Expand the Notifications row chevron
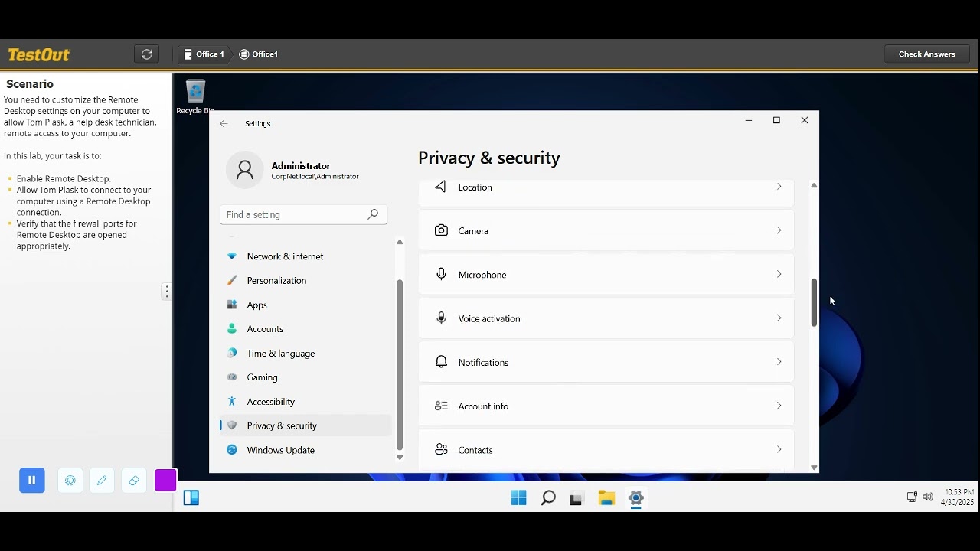Viewport: 980px width, 551px height. click(x=779, y=362)
